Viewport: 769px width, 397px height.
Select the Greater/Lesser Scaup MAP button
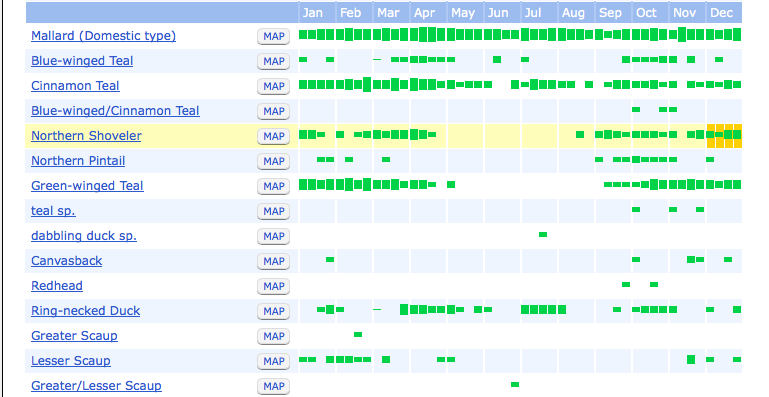click(x=274, y=387)
